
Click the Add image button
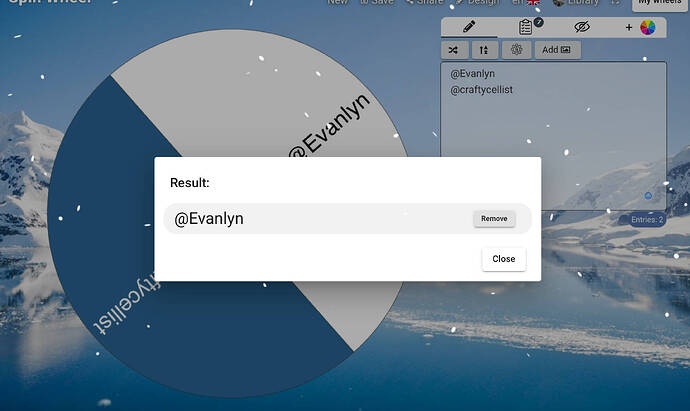point(556,49)
